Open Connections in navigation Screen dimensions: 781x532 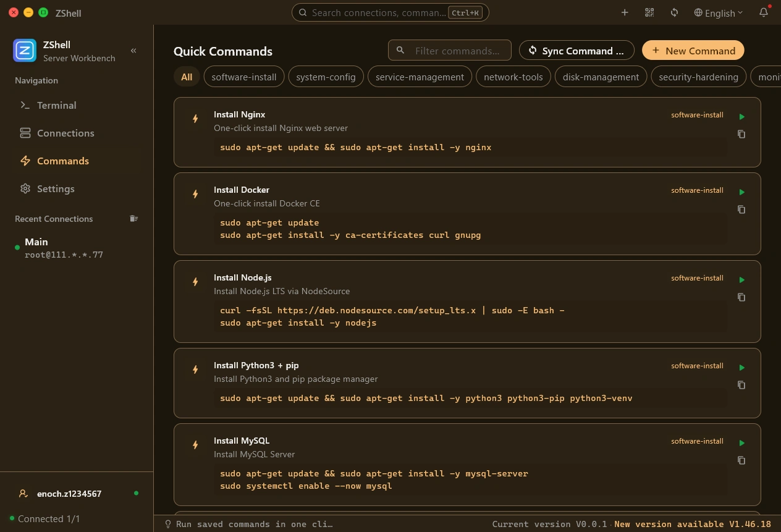tap(77, 133)
